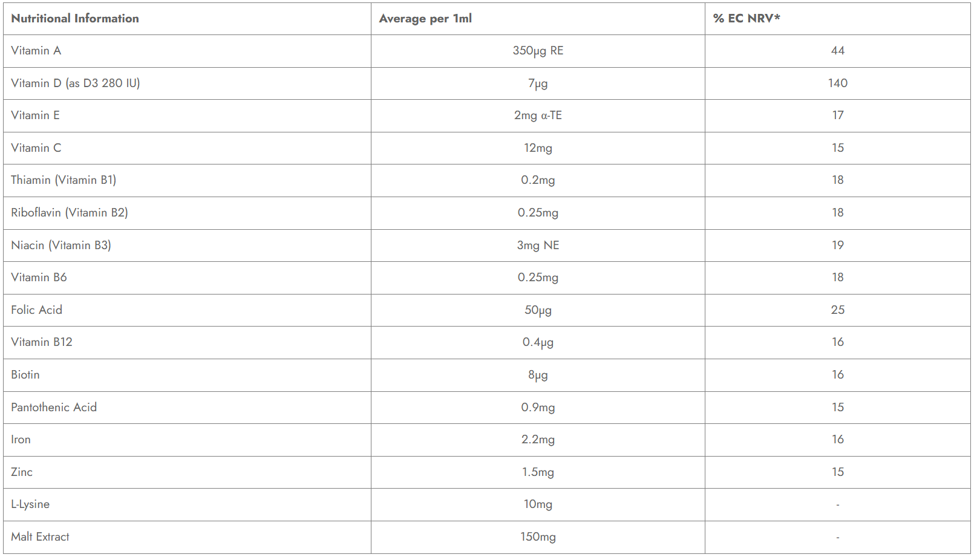Click the Folic Acid row label
This screenshot has width=977, height=560.
(37, 310)
